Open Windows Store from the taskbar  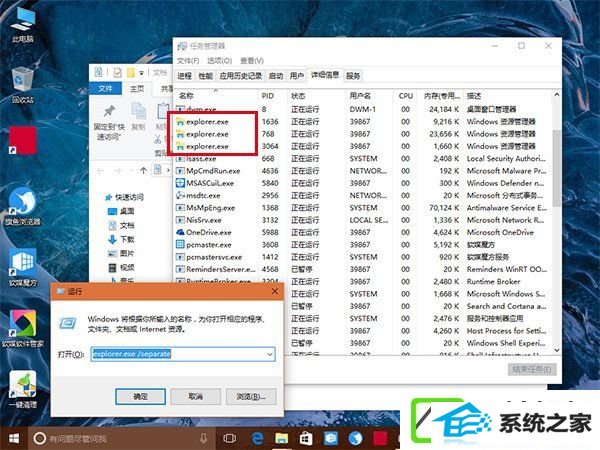pos(306,439)
